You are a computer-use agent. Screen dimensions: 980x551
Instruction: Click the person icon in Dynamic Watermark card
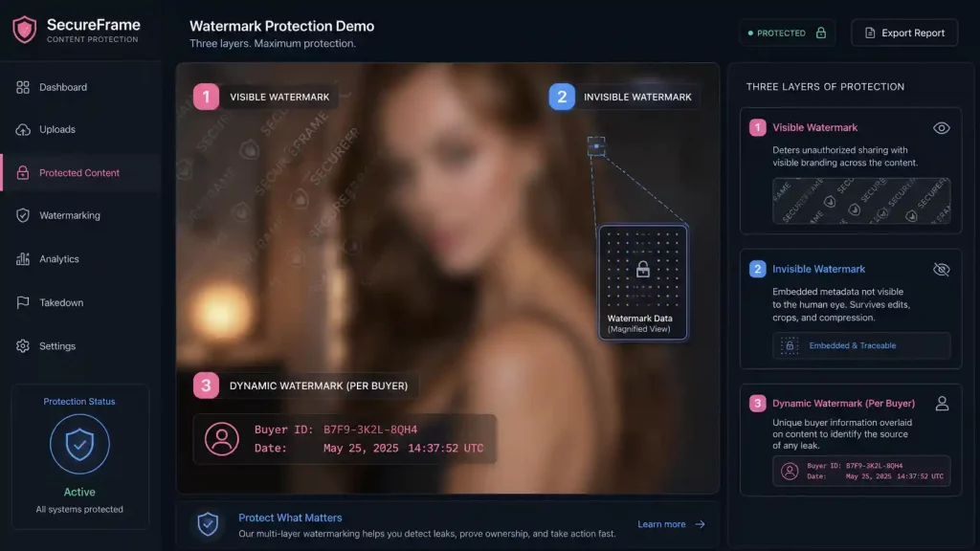click(x=942, y=404)
